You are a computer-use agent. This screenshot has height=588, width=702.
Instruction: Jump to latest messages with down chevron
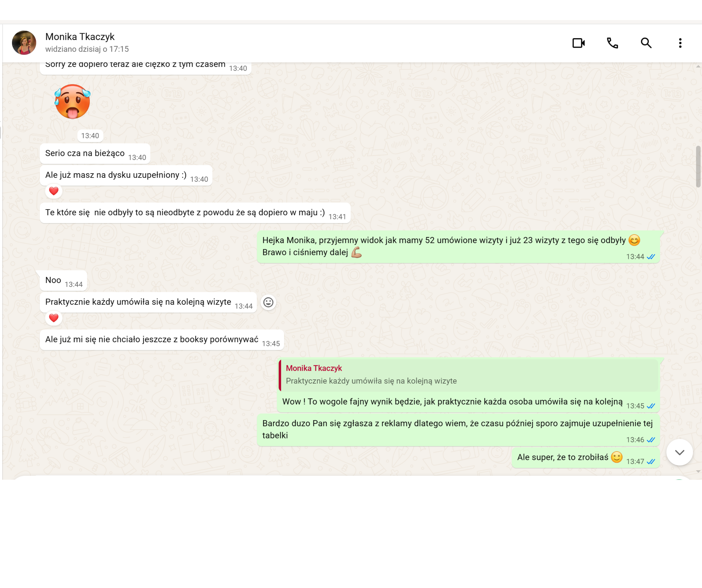pos(680,453)
